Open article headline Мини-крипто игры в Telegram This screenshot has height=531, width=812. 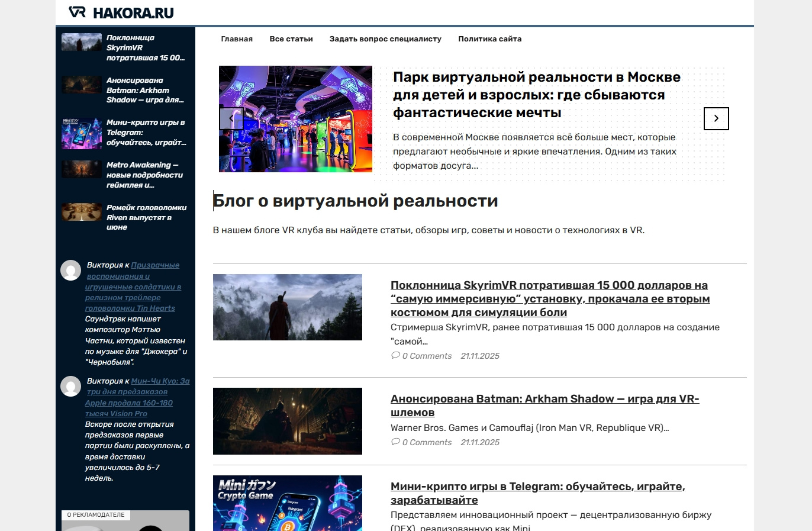(x=538, y=493)
